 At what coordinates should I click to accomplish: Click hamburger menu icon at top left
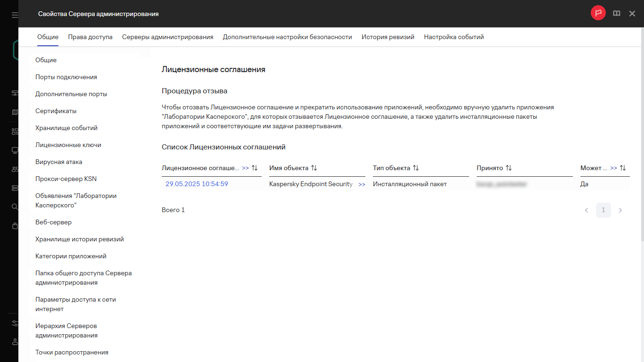point(15,15)
